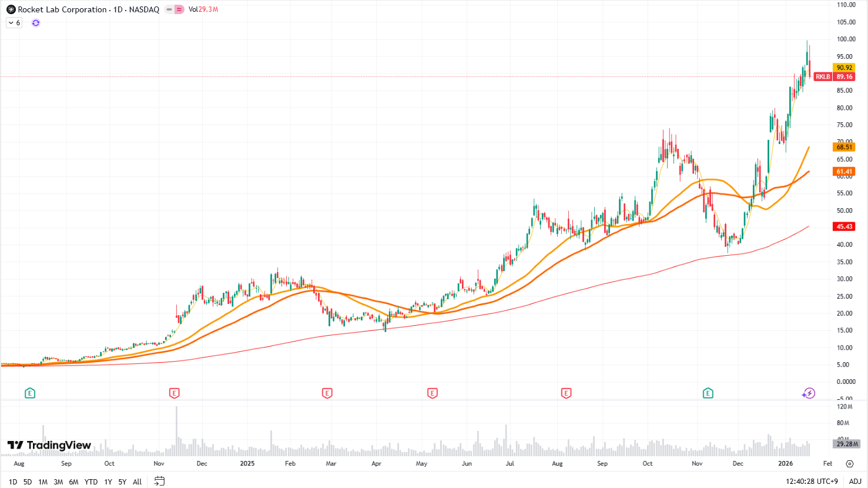The height and width of the screenshot is (488, 868).
Task: Open the green earnings marker near November 2025
Action: (708, 393)
